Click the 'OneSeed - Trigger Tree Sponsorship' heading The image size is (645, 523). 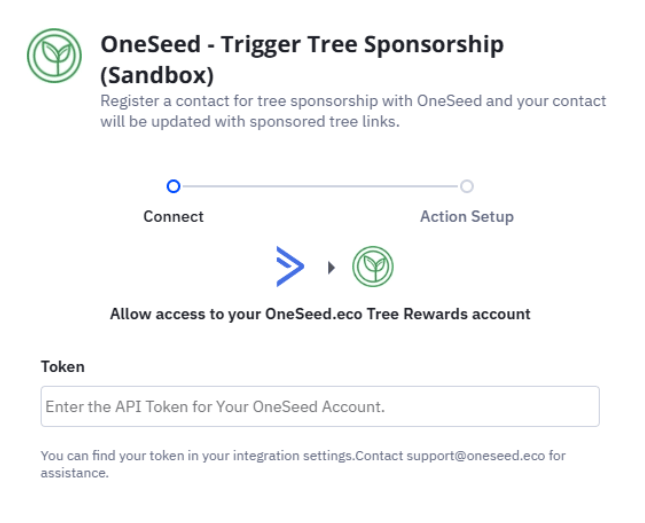point(302,45)
